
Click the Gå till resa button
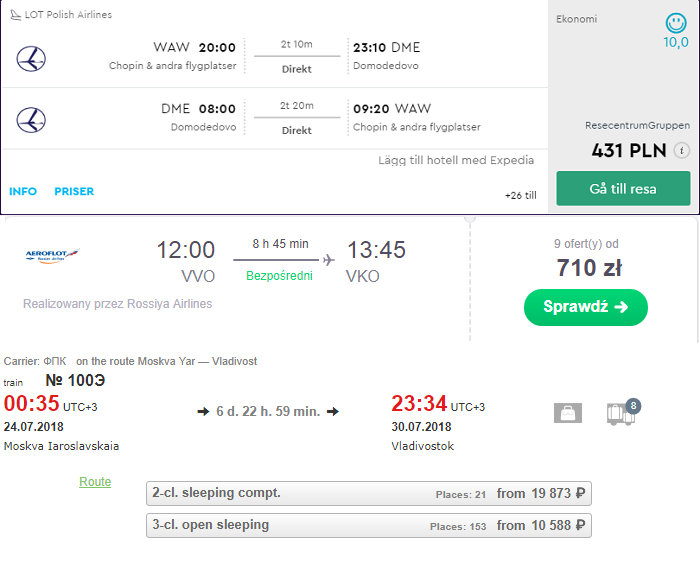pos(623,188)
